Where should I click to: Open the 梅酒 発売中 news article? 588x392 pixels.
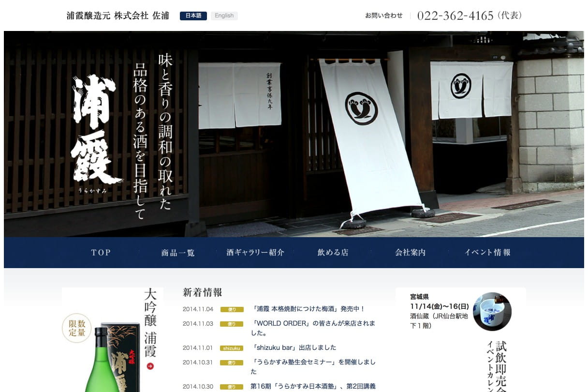pos(309,309)
